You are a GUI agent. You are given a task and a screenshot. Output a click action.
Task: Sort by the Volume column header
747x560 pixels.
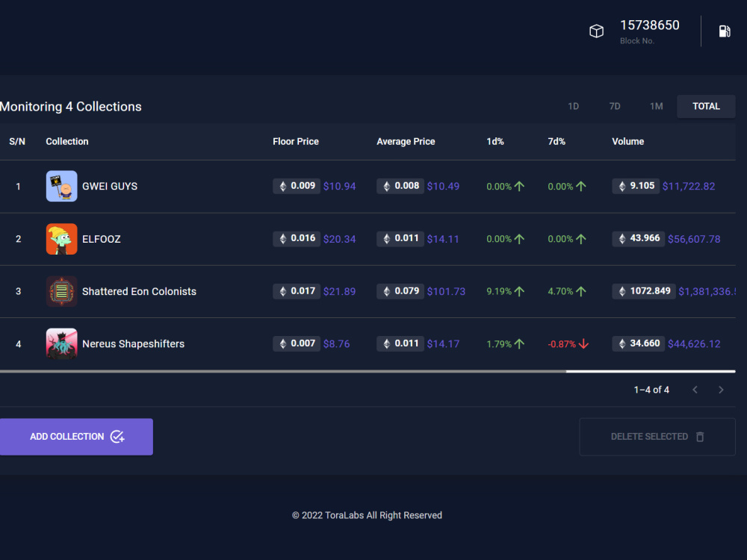[627, 141]
